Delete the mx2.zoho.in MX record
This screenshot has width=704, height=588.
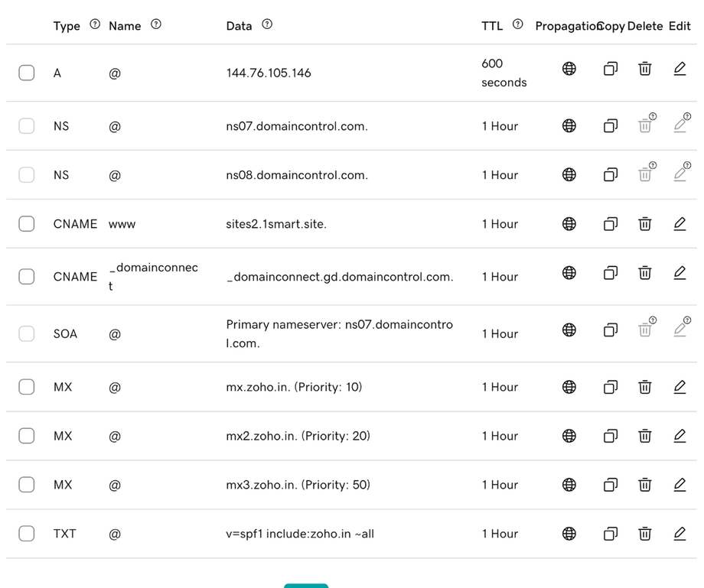click(x=645, y=436)
